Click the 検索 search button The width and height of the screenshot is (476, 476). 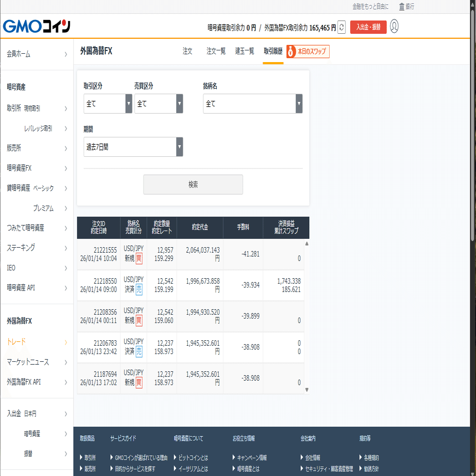193,185
